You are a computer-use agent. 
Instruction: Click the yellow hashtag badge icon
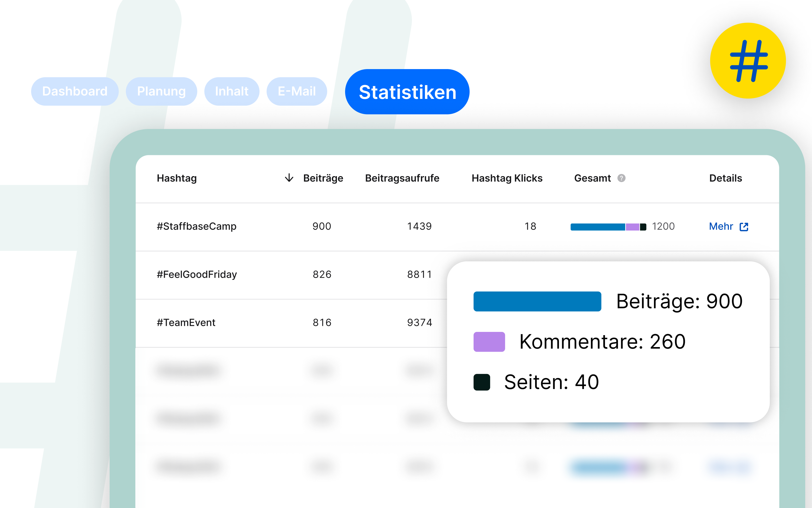748,61
